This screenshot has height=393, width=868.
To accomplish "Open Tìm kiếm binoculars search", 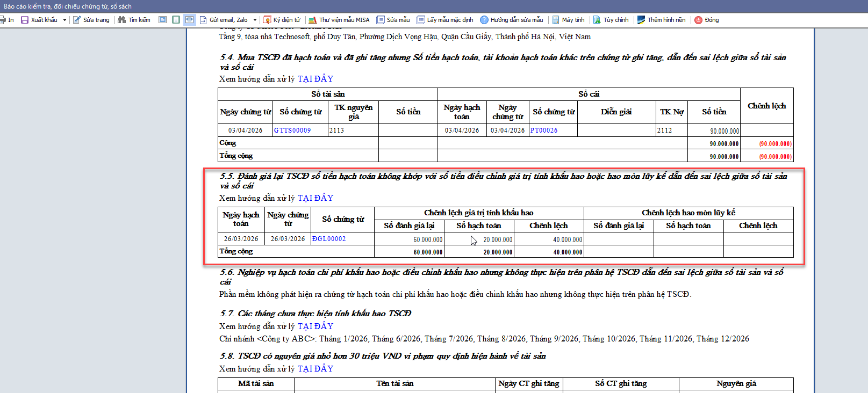I will point(122,20).
